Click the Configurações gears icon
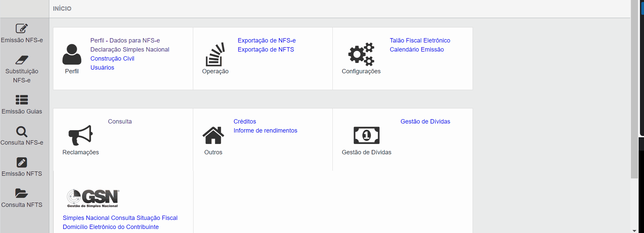 tap(361, 54)
